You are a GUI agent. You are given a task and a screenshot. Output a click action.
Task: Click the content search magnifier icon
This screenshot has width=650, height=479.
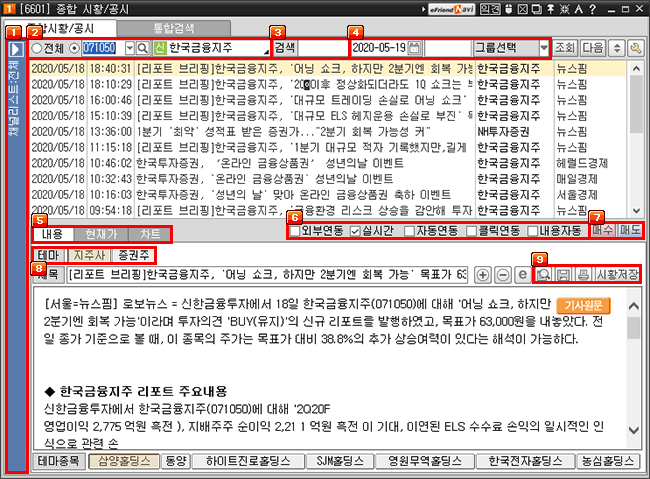point(543,275)
